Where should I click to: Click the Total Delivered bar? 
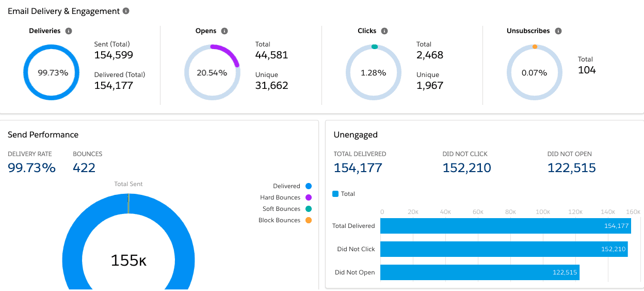[x=505, y=226]
